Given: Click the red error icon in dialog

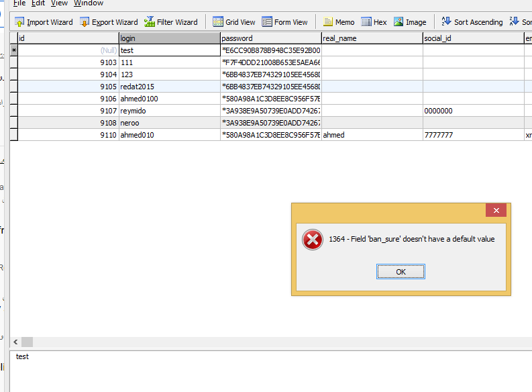Looking at the screenshot, I should pos(313,240).
